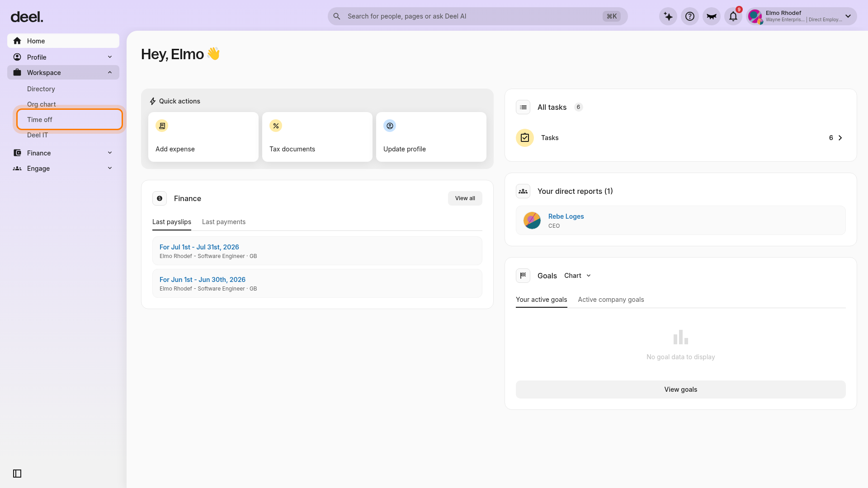Click the 'Hey, Elmo' greeting heading
The width and height of the screenshot is (868, 488).
[180, 54]
